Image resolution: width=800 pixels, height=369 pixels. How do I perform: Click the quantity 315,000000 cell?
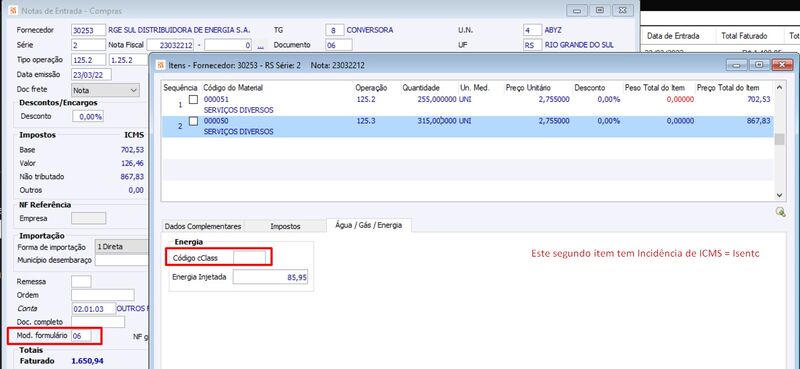point(437,121)
